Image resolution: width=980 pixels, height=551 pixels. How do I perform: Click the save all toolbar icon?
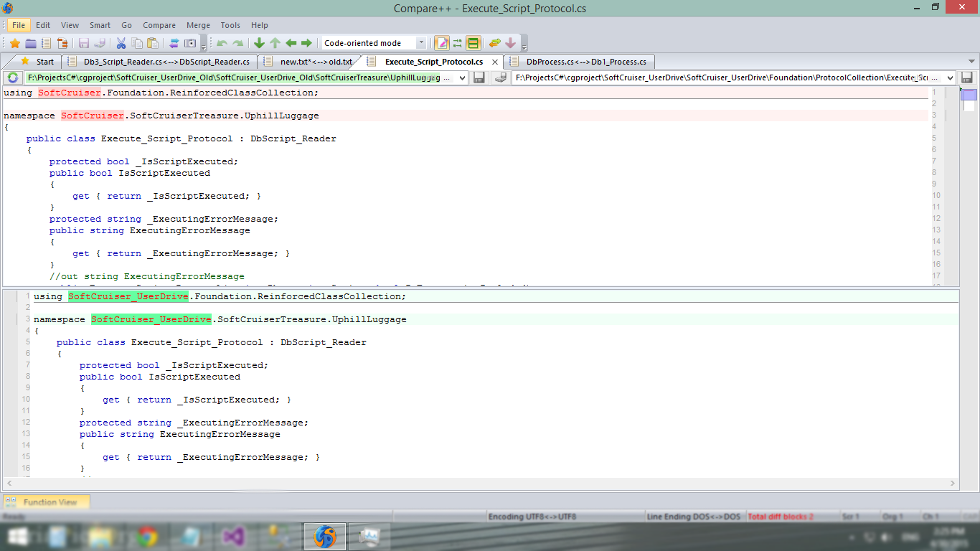tap(100, 43)
